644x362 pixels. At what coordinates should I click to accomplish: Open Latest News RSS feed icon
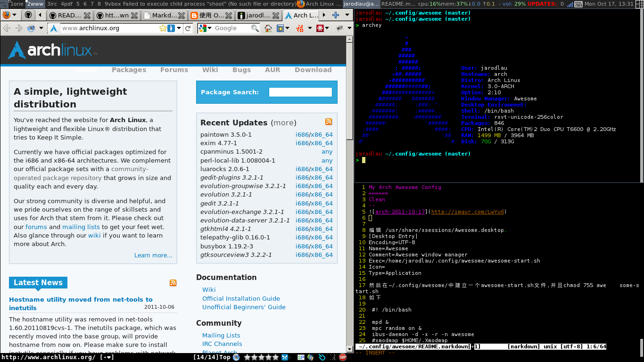pos(173,283)
